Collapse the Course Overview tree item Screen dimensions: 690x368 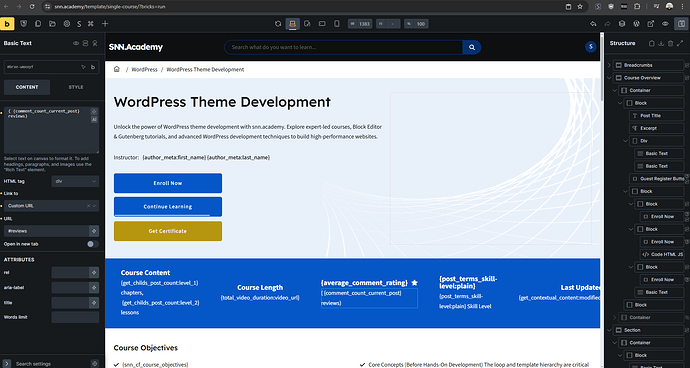click(x=609, y=78)
